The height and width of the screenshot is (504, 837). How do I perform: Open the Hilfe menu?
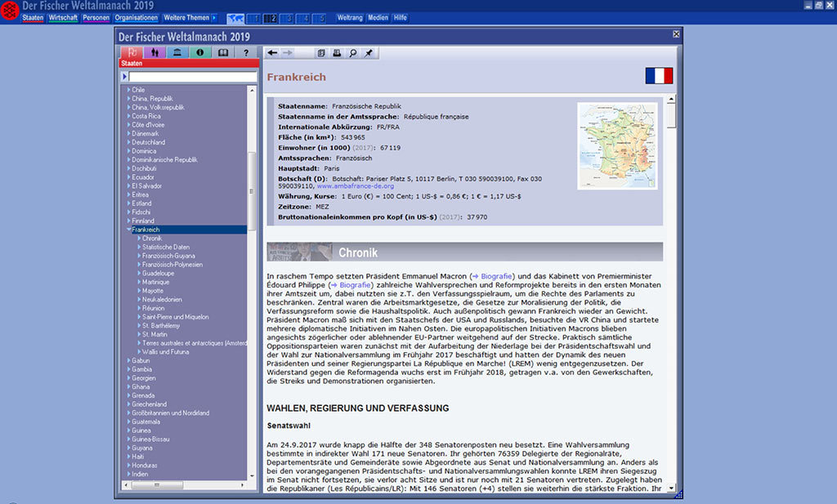401,18
